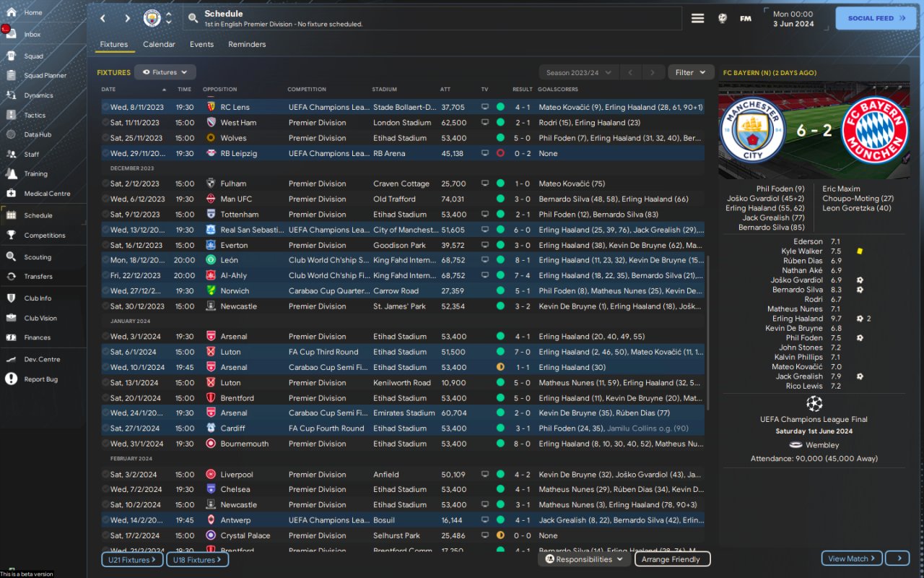Switch to the Reminders tab
The height and width of the screenshot is (578, 924).
pyautogui.click(x=247, y=44)
